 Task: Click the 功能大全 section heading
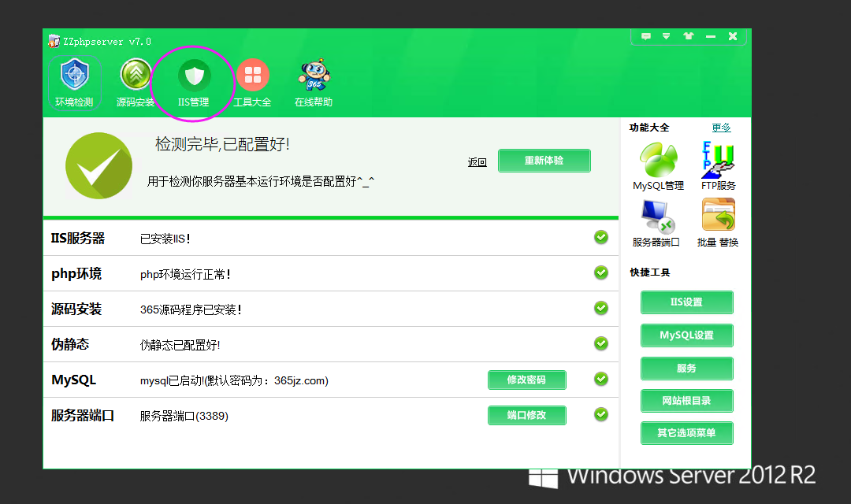click(x=649, y=128)
